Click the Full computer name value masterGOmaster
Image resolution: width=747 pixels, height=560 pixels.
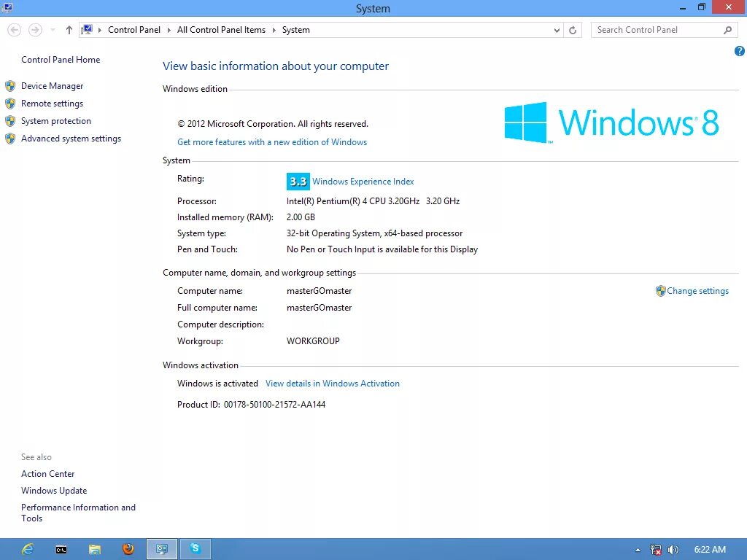click(x=320, y=308)
